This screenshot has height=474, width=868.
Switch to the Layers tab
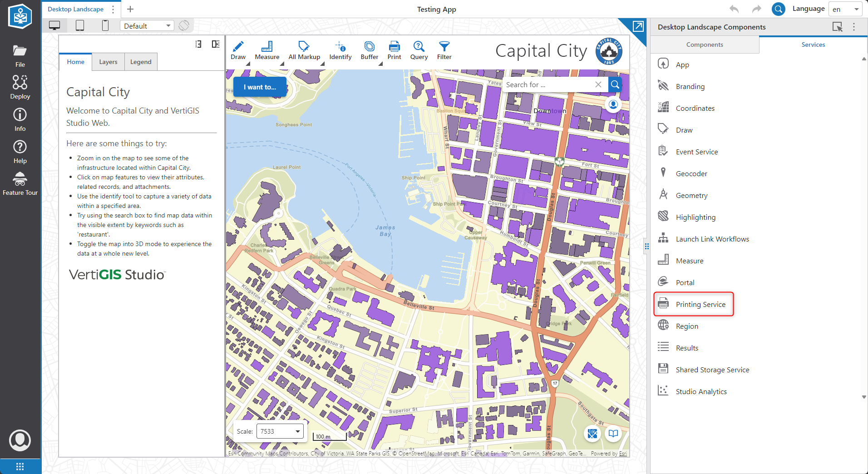108,61
